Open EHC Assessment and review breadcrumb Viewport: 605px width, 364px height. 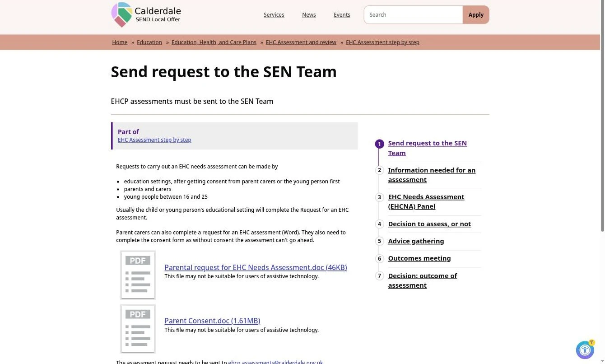(x=301, y=42)
